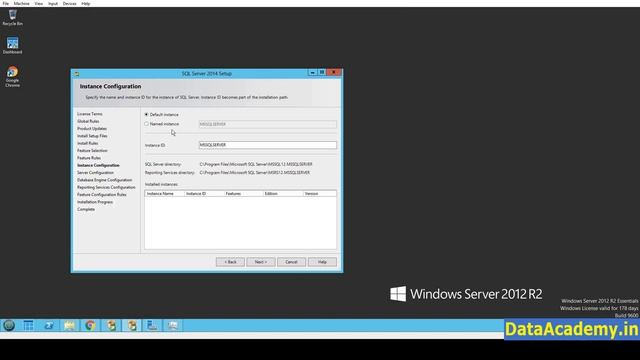Image resolution: width=640 pixels, height=360 pixels.
Task: Click the Start button on the taskbar
Action: point(9,325)
